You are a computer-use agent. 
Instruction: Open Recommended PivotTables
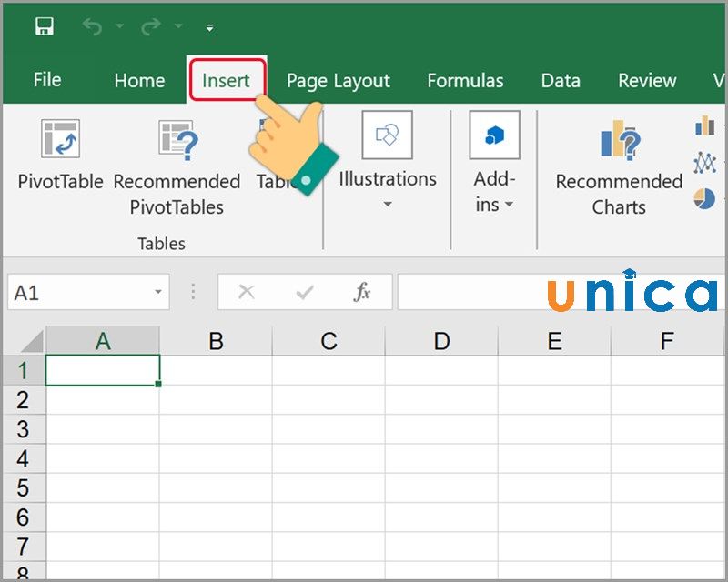point(177,168)
